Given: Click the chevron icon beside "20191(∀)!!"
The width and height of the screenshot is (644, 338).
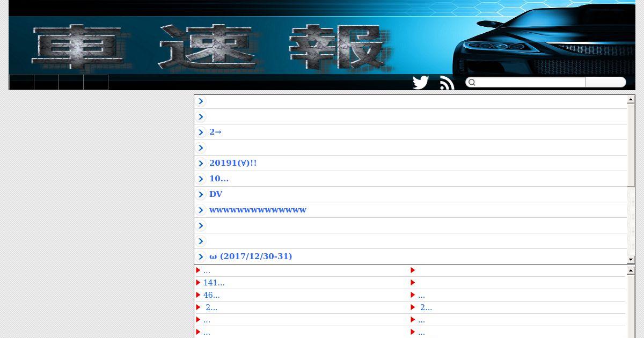Looking at the screenshot, I should 201,163.
